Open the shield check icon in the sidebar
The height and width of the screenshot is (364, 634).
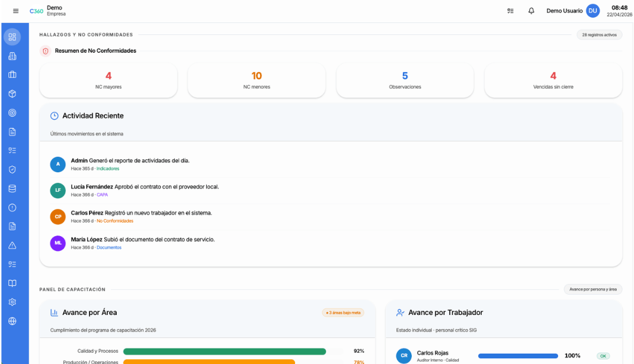(x=12, y=169)
